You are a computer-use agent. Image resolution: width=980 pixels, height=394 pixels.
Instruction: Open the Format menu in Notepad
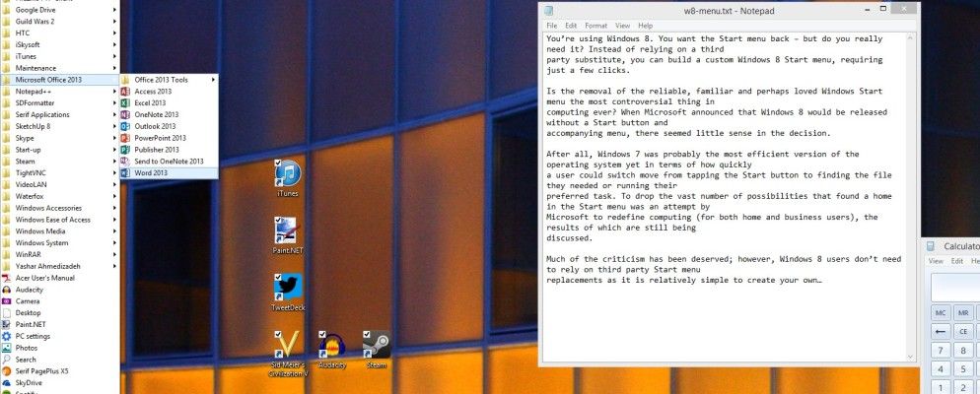595,26
